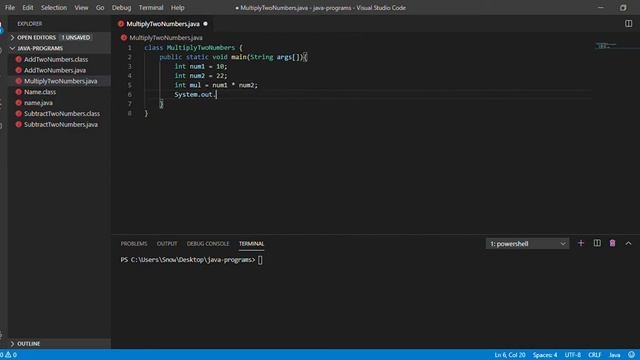This screenshot has width=640, height=360.
Task: Change language mode Java
Action: pos(614,355)
